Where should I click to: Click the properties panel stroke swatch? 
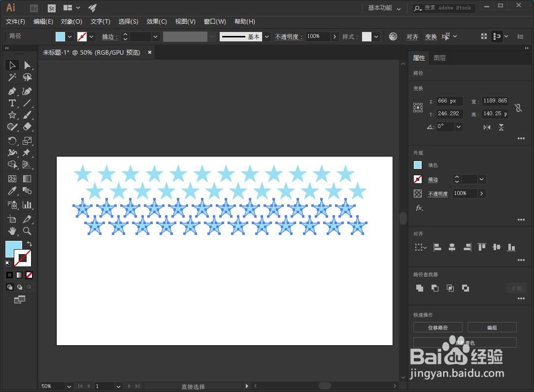click(x=418, y=179)
